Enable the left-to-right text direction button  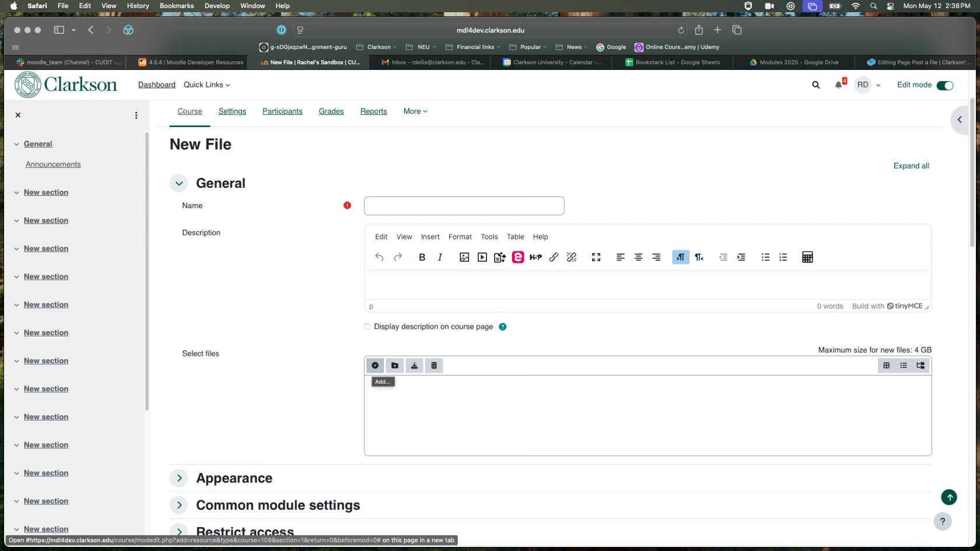681,257
